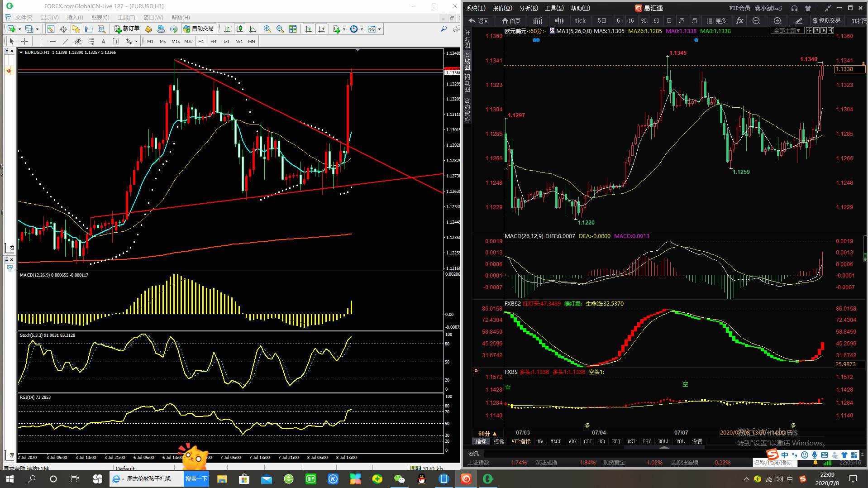Open 分析(R) menu in 易汇通

tap(529, 8)
